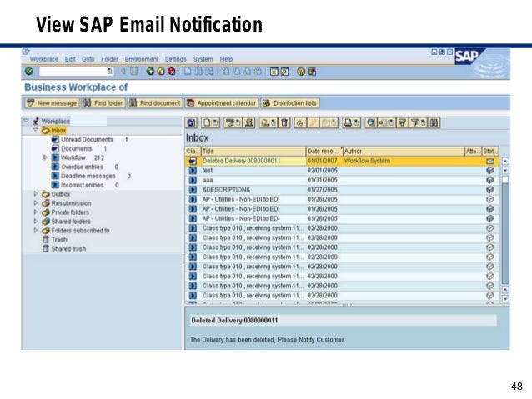
Task: Click the Find document button
Action: tap(155, 103)
